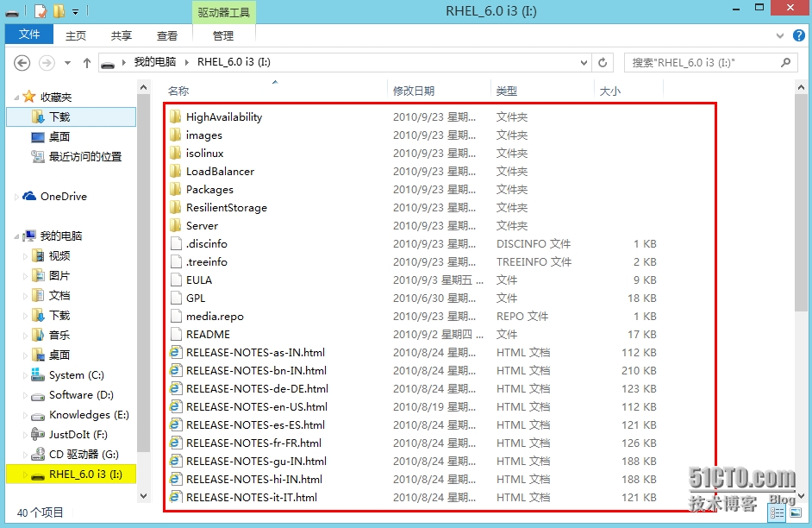Select RHEL_6.0 i3 (I:) in tree

(72, 475)
